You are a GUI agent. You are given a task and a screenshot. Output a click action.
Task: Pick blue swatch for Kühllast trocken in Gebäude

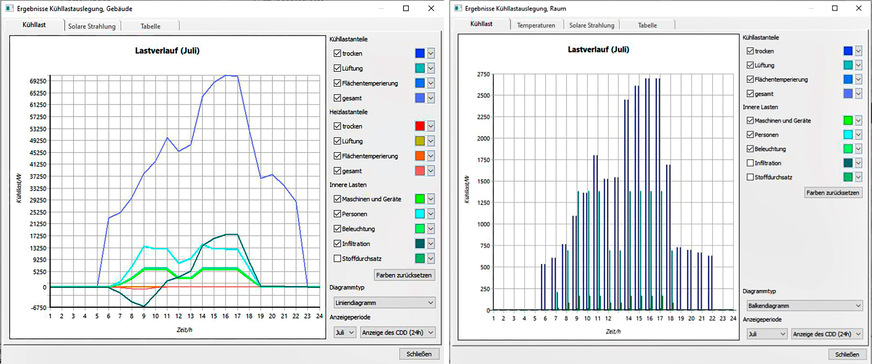[x=420, y=53]
